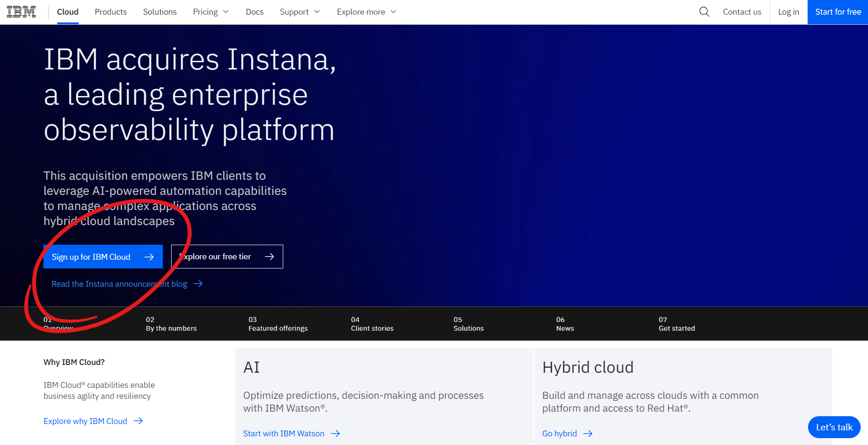Click arrow next to Instana announcement blog
This screenshot has width=868, height=445.
click(198, 284)
